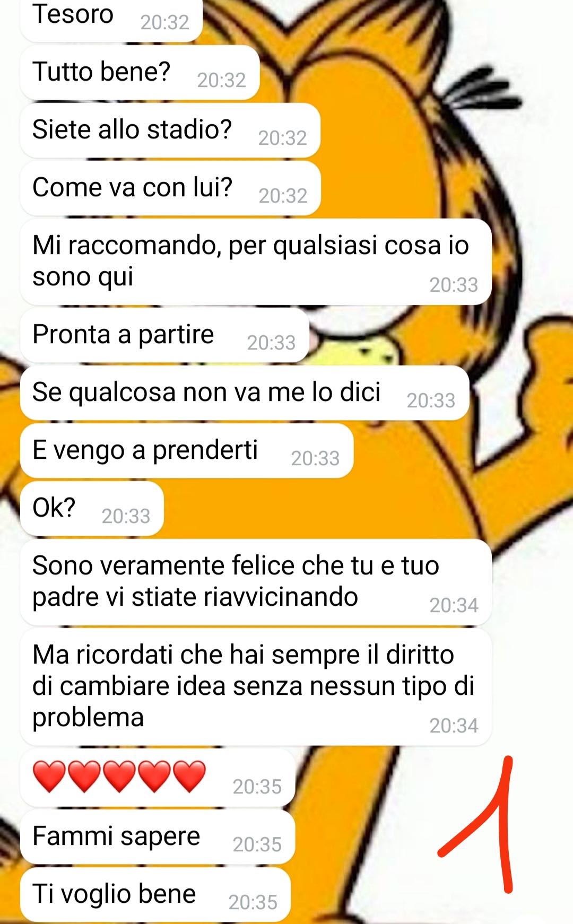Tap the 'Tesoro' message bubble
Image resolution: width=573 pixels, height=924 pixels.
pyautogui.click(x=111, y=19)
